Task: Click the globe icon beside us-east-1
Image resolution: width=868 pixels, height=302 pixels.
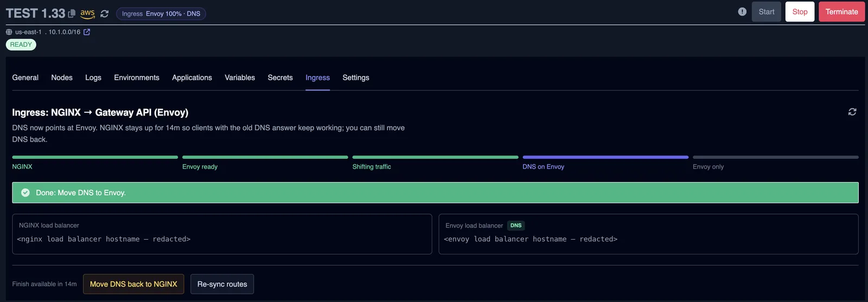Action: click(x=9, y=32)
